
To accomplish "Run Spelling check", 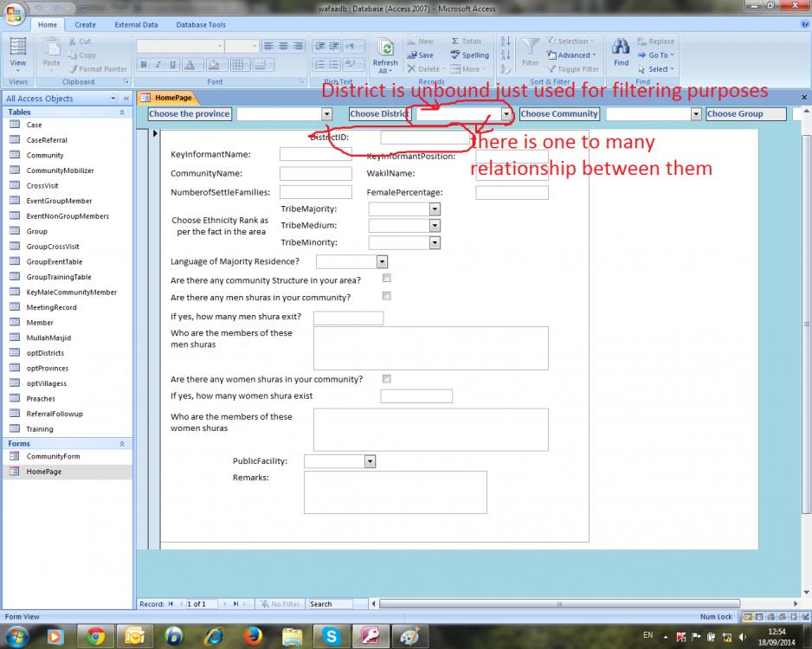I will coord(470,55).
